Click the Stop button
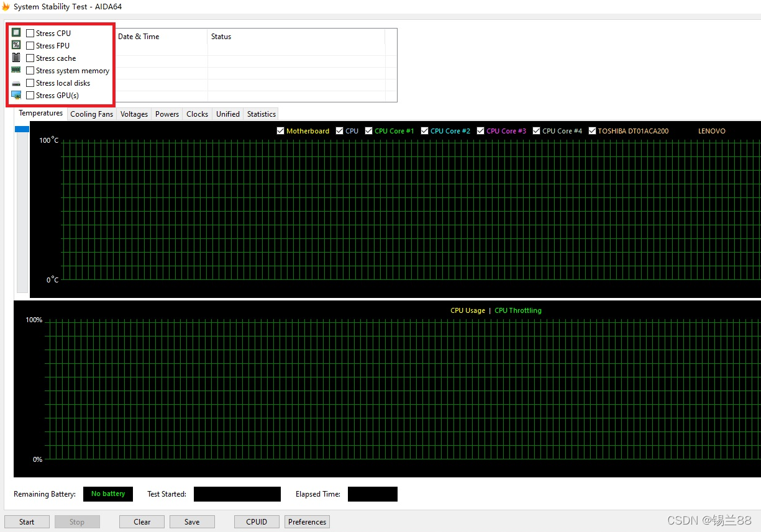This screenshot has width=761, height=532. pos(77,521)
